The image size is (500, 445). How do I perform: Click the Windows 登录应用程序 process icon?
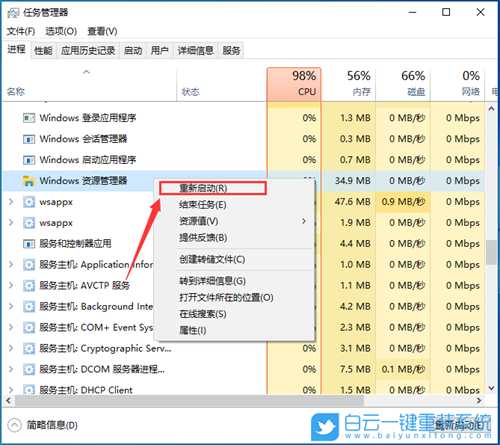29,118
